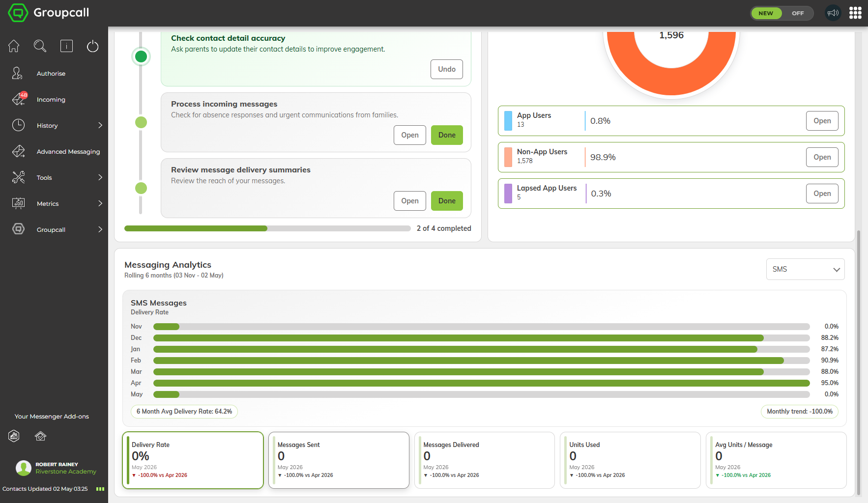Open the Lapsed App Users list

822,194
